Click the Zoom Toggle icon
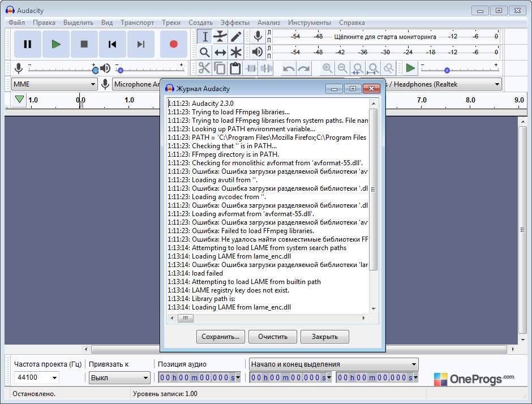Viewport: 532px width, 404px height. click(x=388, y=68)
